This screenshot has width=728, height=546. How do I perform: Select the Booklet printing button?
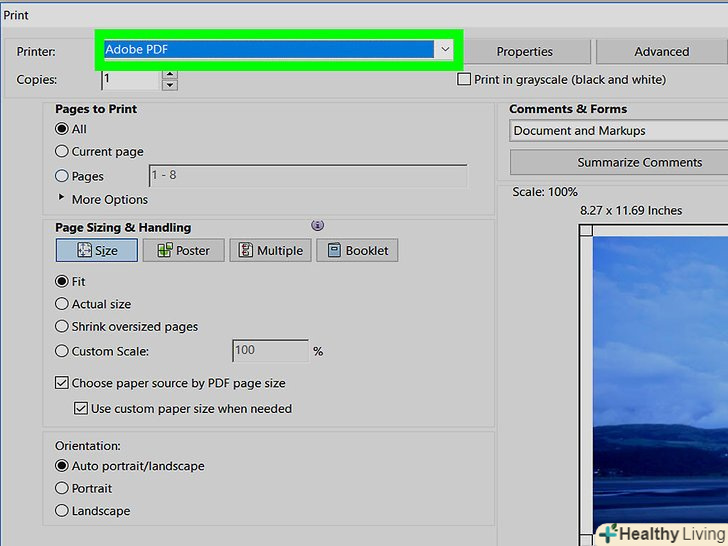coord(357,250)
